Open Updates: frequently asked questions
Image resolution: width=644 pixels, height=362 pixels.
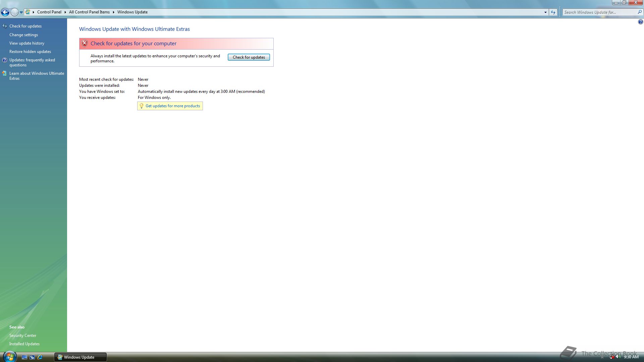pos(32,62)
